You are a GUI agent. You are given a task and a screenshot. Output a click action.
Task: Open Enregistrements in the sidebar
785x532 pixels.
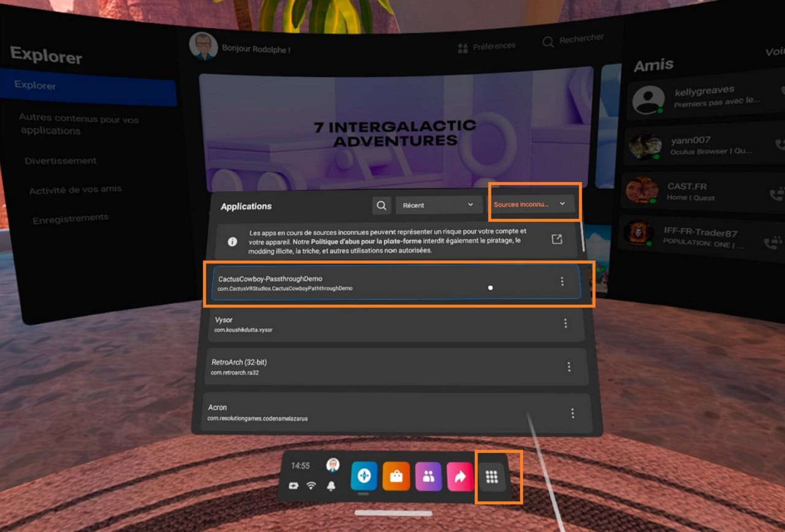coord(71,218)
